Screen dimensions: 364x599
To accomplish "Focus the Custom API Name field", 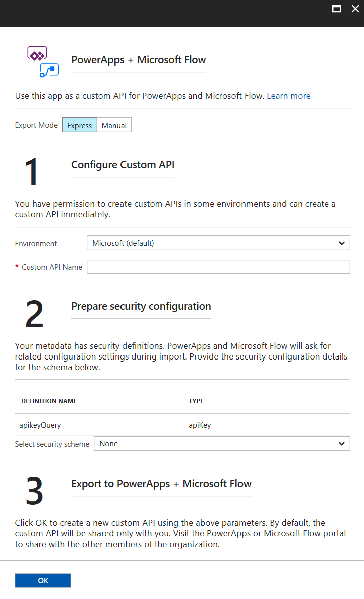I will pos(218,267).
